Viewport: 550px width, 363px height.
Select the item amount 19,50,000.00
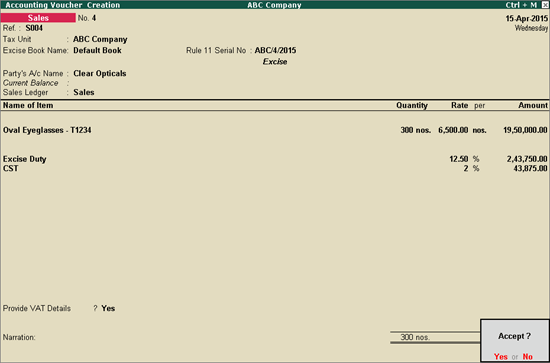pos(525,130)
